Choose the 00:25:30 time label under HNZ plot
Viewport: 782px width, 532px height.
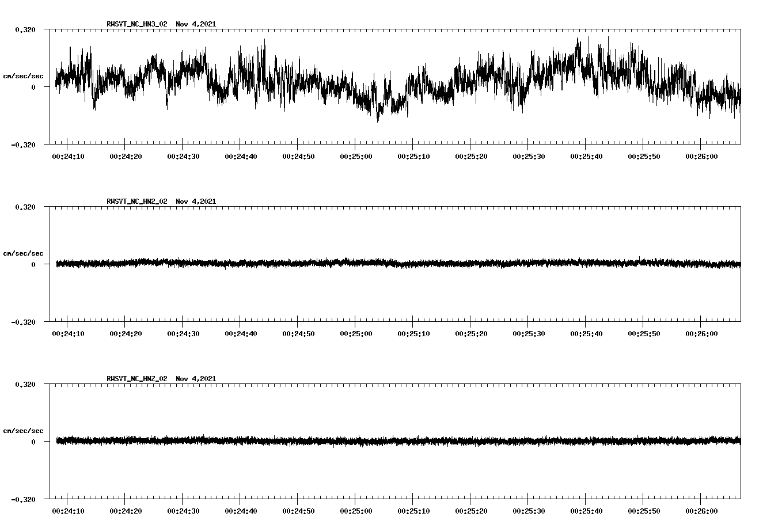[x=529, y=511]
